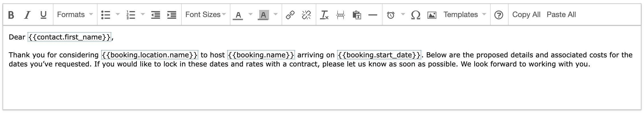This screenshot has width=644, height=113.
Task: Clear formatting from selected text
Action: [x=324, y=15]
